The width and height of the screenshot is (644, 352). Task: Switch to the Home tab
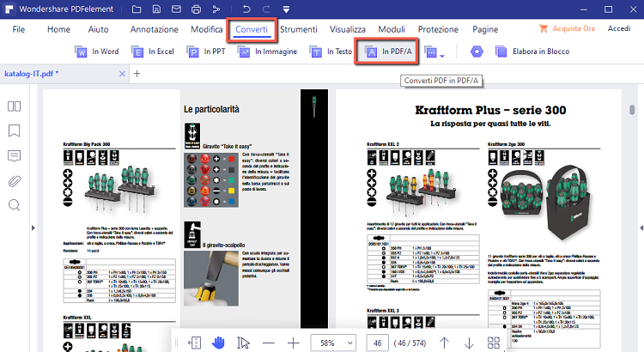coord(58,29)
